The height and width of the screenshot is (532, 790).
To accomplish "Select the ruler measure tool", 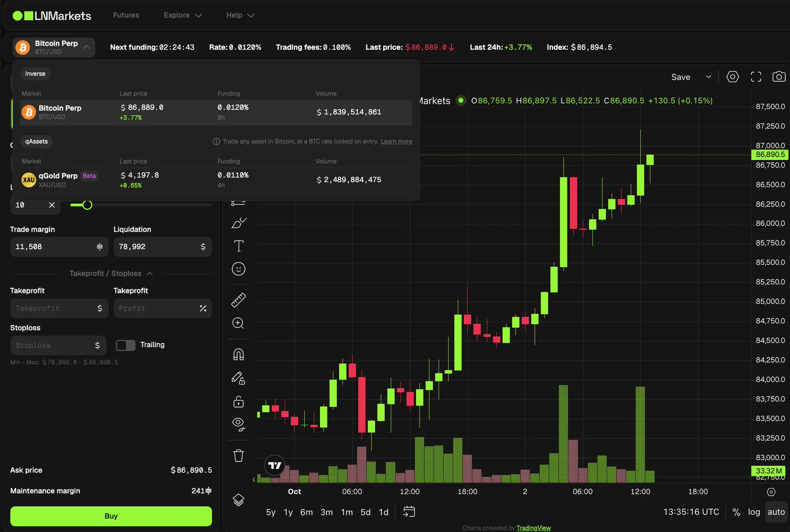I will [x=238, y=300].
